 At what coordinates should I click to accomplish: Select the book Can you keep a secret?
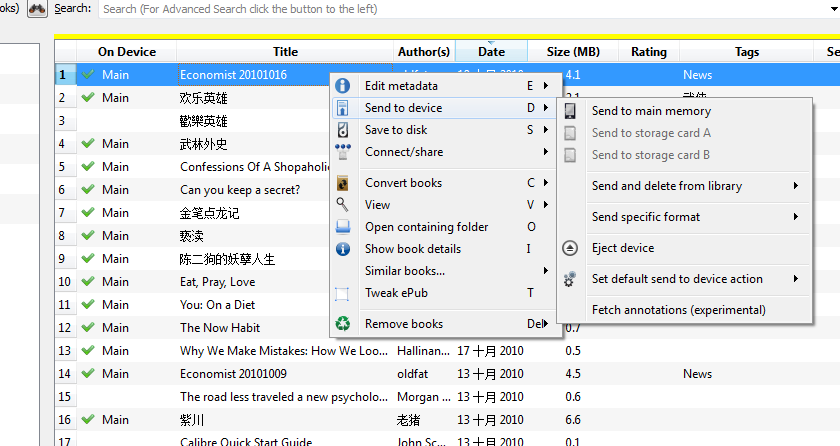pyautogui.click(x=240, y=190)
